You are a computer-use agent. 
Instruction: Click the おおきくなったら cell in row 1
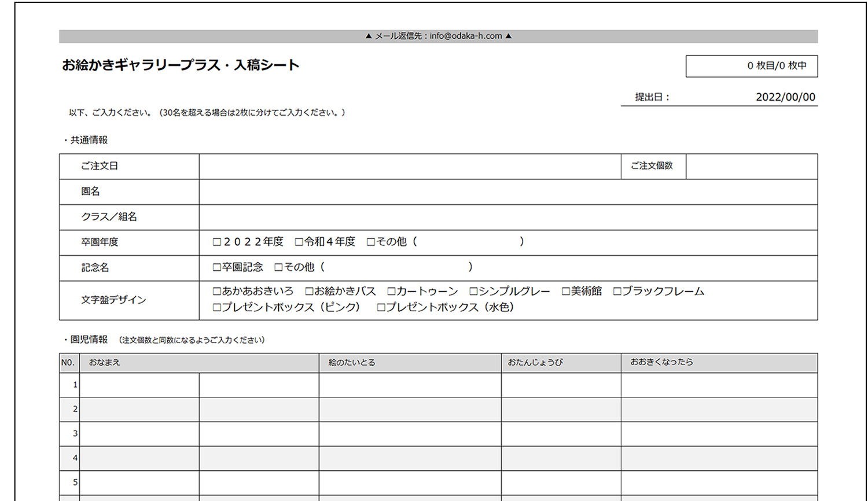pos(719,385)
